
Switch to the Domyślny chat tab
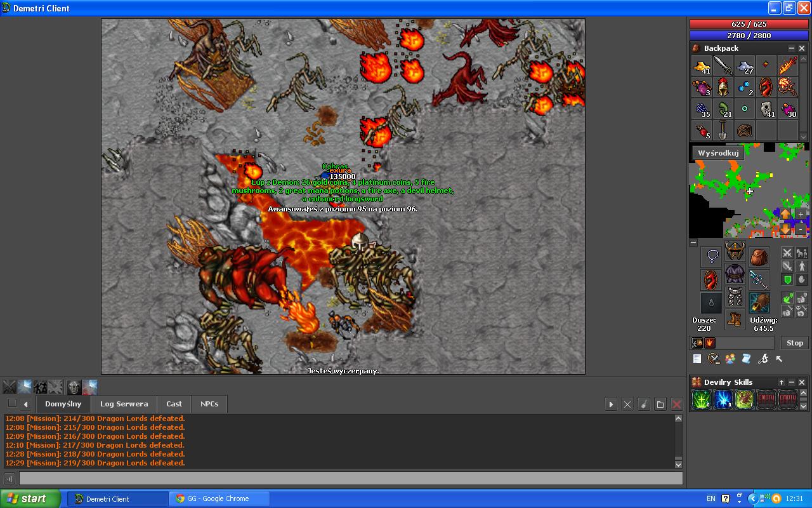pyautogui.click(x=63, y=404)
